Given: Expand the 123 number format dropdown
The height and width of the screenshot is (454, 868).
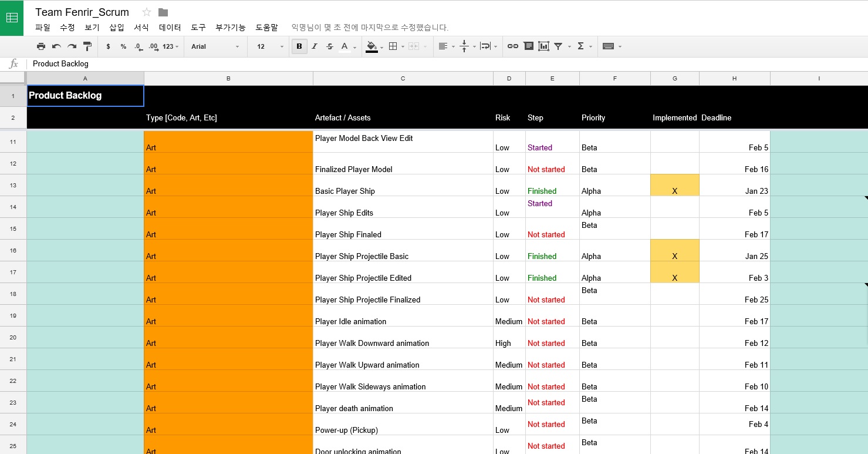Looking at the screenshot, I should coord(171,46).
